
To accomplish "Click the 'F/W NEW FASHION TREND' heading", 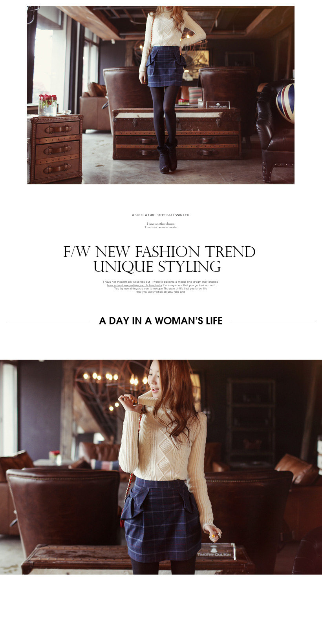I will [x=159, y=252].
